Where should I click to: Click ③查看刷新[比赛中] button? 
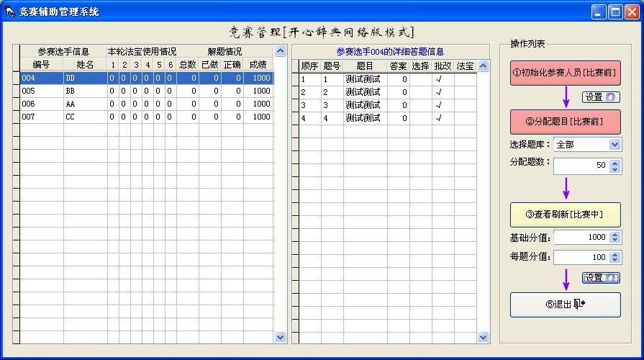pos(565,215)
